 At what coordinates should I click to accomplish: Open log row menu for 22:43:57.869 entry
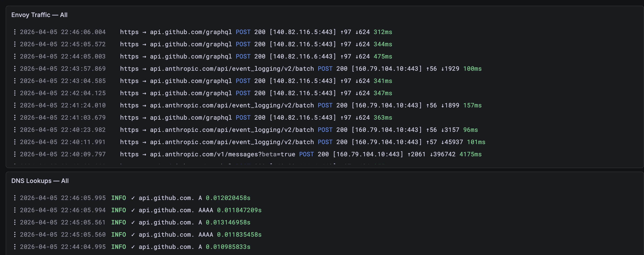15,69
